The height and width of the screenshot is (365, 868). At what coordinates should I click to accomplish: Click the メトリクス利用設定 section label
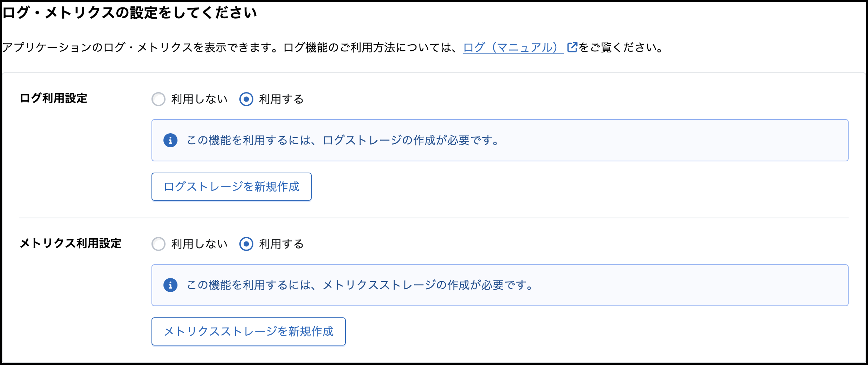click(x=70, y=243)
